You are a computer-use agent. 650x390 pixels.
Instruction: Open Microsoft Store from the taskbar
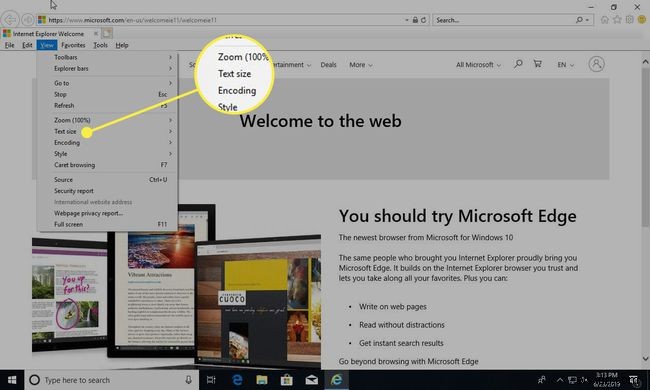(286, 380)
